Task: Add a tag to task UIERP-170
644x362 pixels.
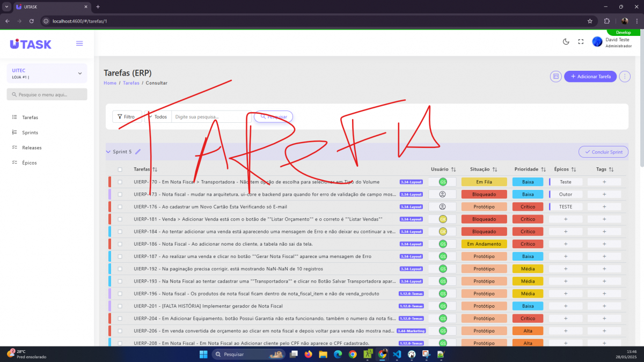Action: 604,182
